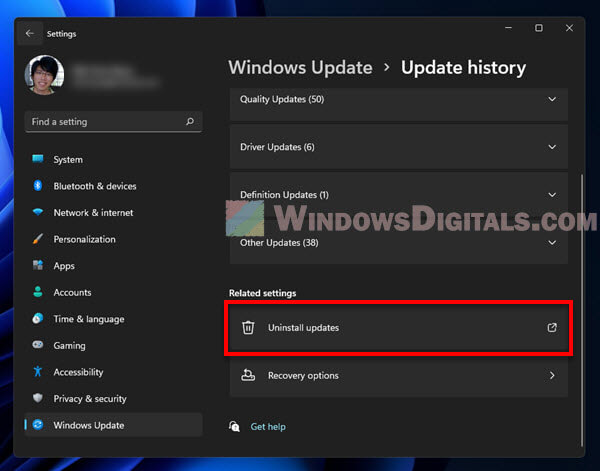The width and height of the screenshot is (600, 471).
Task: Open the System settings icon
Action: coord(38,159)
